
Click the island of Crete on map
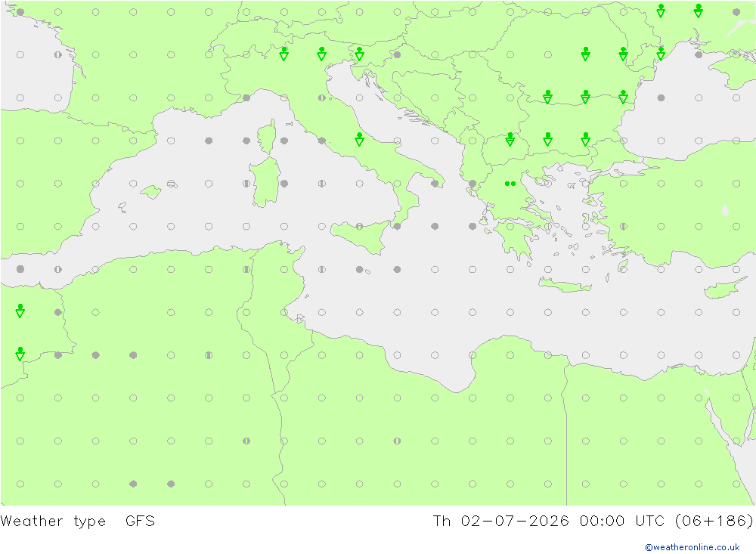565,286
